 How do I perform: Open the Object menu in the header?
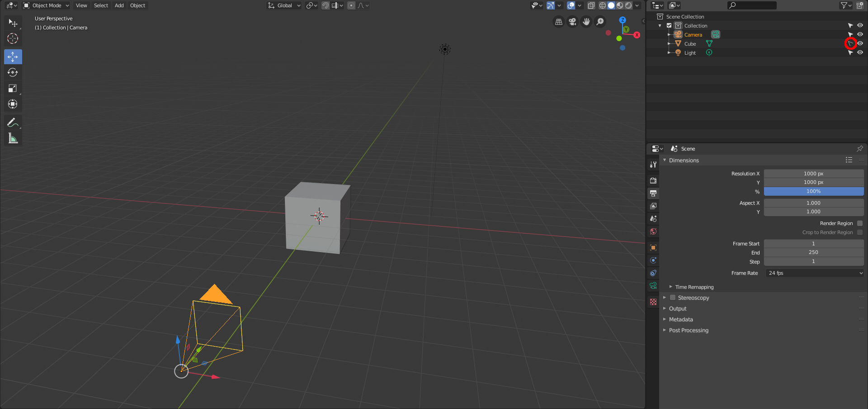[137, 5]
